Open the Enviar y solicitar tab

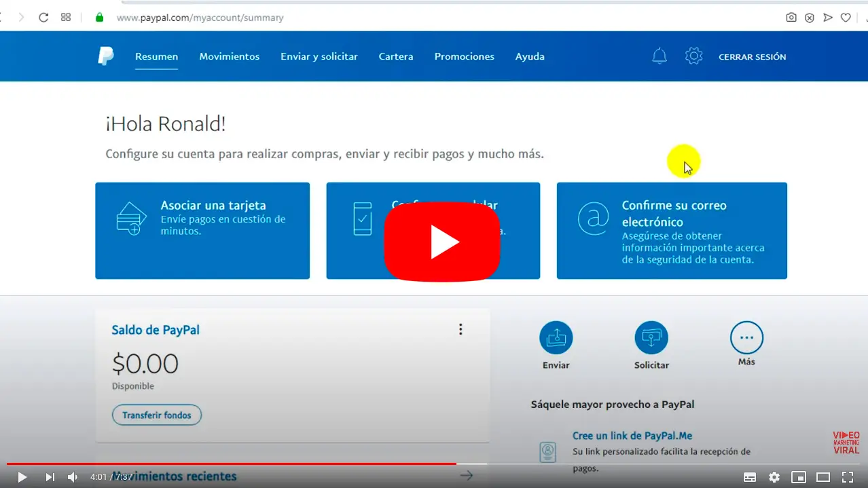(x=319, y=56)
